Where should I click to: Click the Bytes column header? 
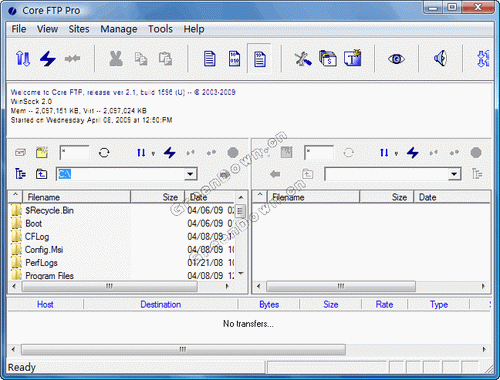269,304
